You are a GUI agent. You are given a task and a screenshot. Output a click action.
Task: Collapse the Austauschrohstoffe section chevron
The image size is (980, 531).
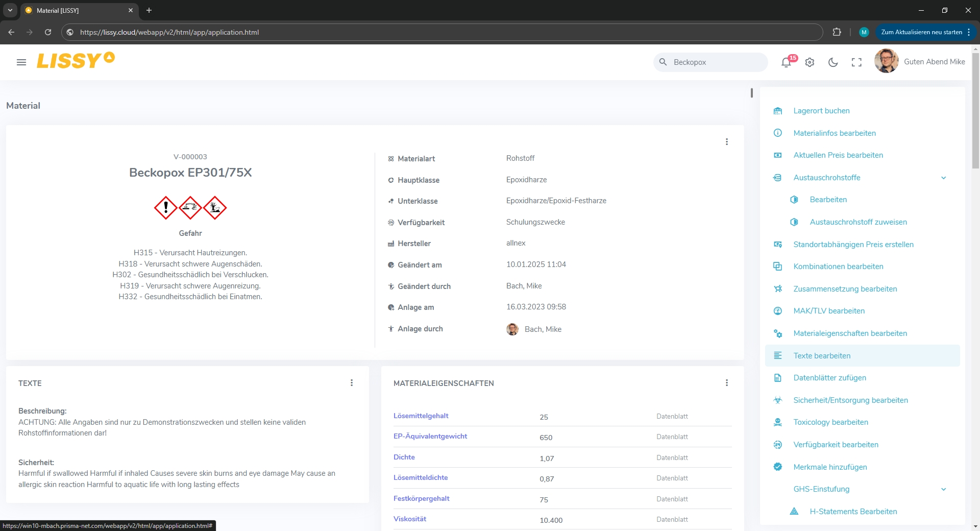tap(944, 178)
